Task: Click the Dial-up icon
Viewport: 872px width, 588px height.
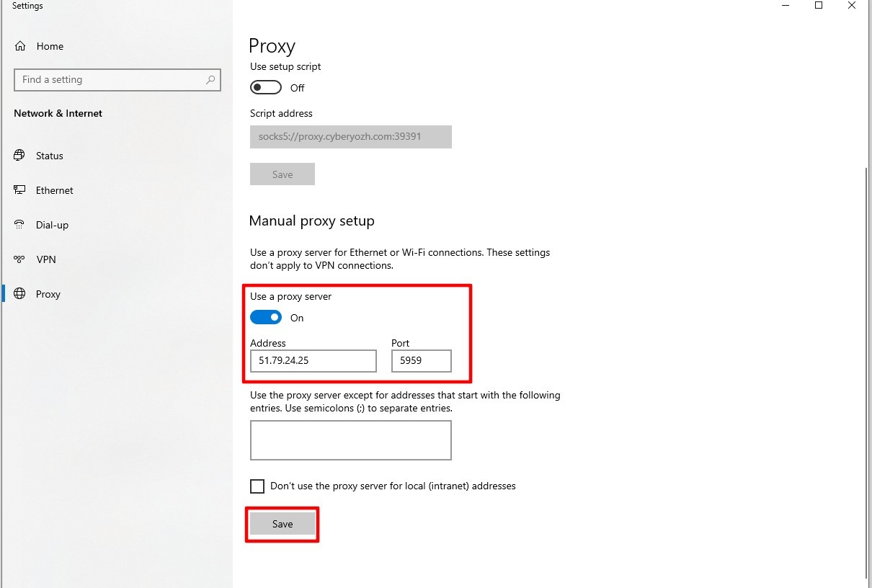Action: click(20, 225)
